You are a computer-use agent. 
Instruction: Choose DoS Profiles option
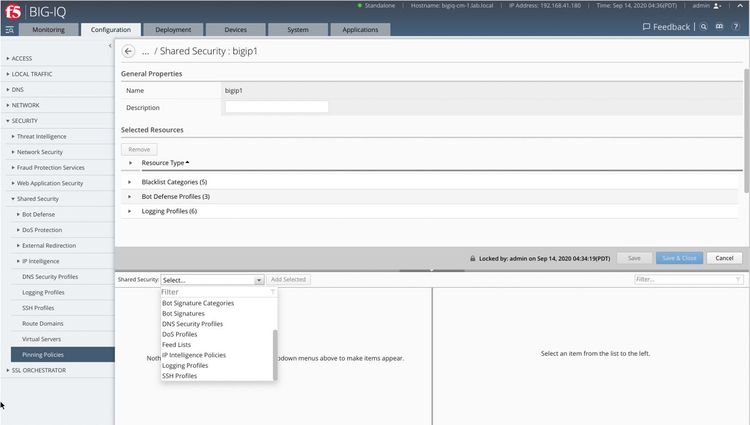point(179,335)
